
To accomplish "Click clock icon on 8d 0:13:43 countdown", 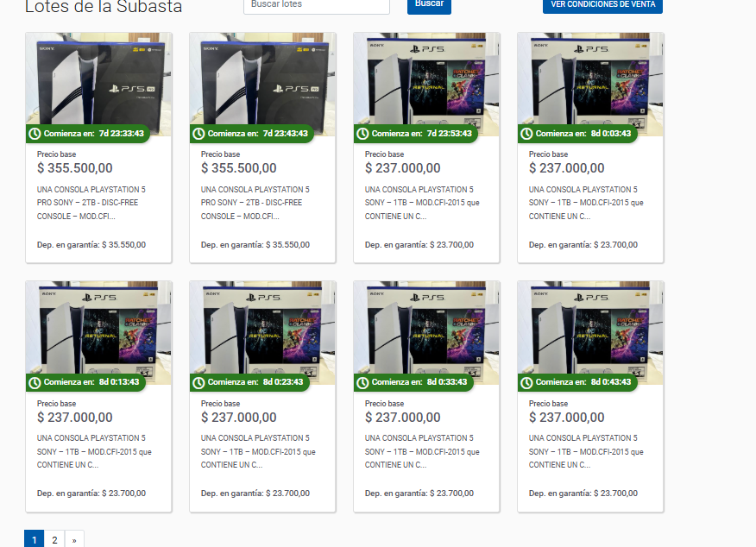I will 35,382.
